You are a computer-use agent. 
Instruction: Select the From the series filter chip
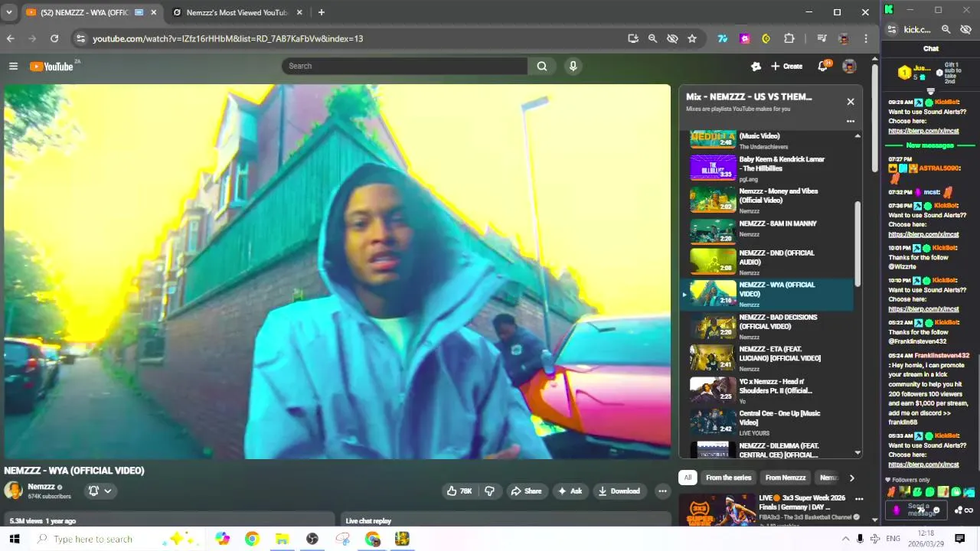(x=728, y=478)
